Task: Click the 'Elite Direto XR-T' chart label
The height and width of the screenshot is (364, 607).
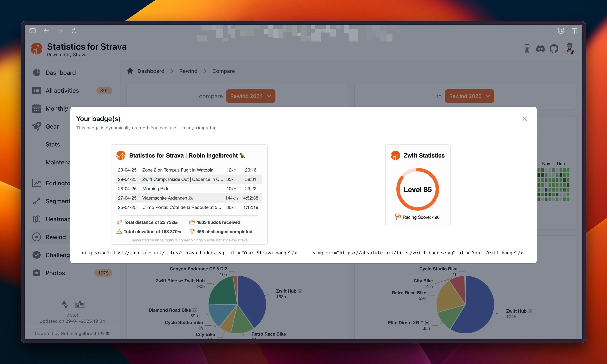Action: (x=409, y=323)
